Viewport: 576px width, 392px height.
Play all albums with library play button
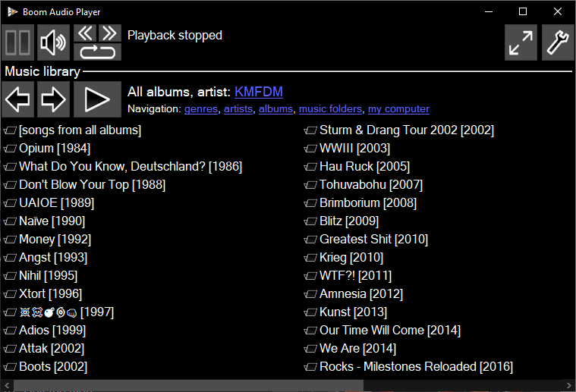[x=97, y=99]
